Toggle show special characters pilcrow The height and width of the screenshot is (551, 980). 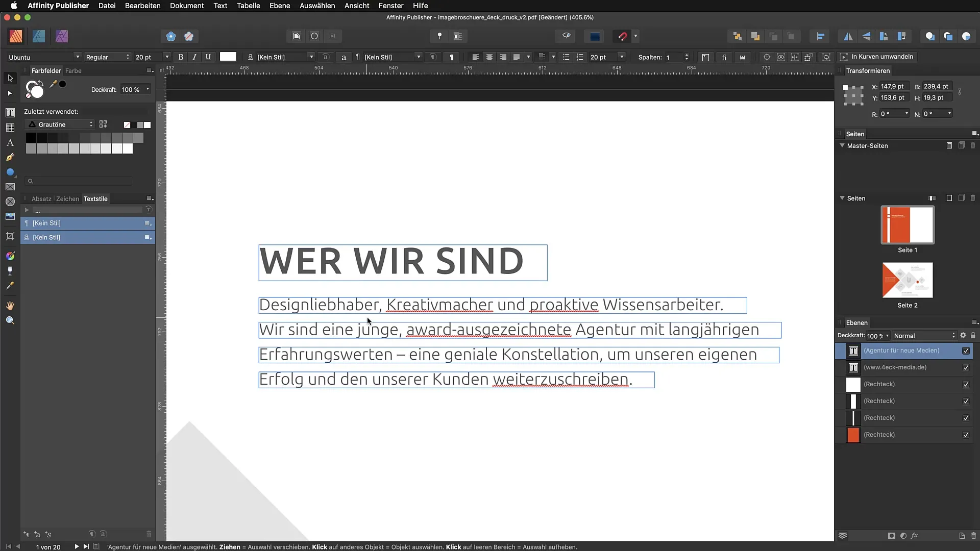(x=451, y=57)
